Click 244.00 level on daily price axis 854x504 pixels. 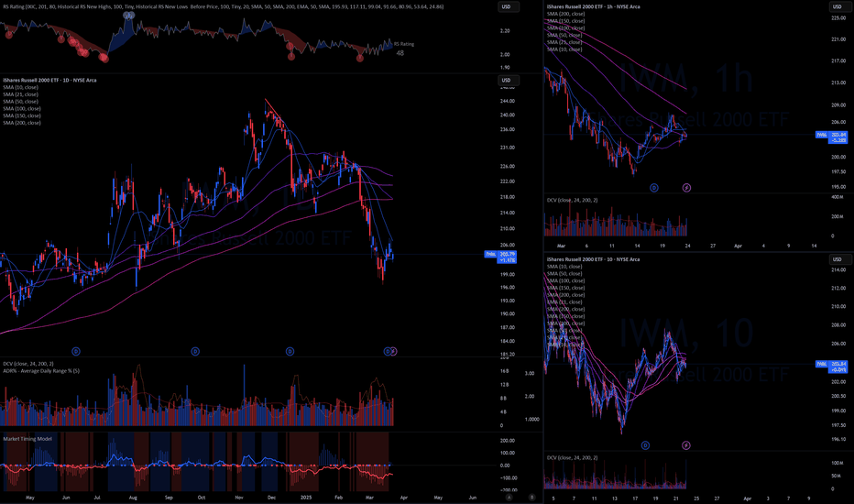[507, 101]
